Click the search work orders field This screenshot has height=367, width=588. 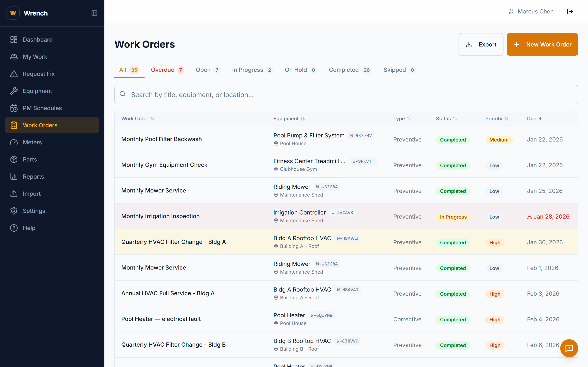pyautogui.click(x=267, y=95)
